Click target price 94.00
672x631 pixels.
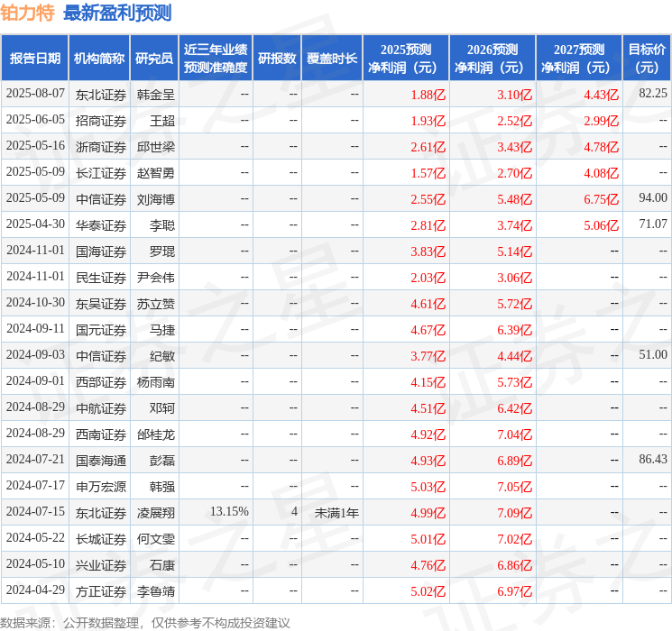653,198
